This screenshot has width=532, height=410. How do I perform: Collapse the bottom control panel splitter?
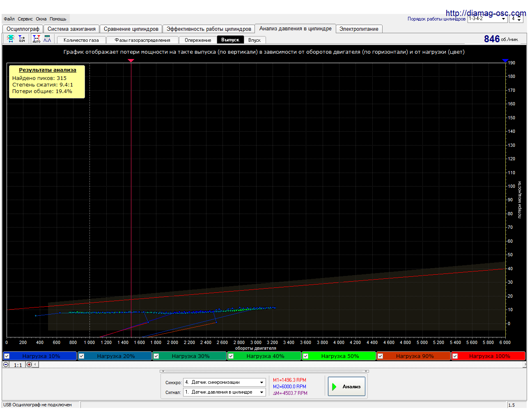[264, 371]
